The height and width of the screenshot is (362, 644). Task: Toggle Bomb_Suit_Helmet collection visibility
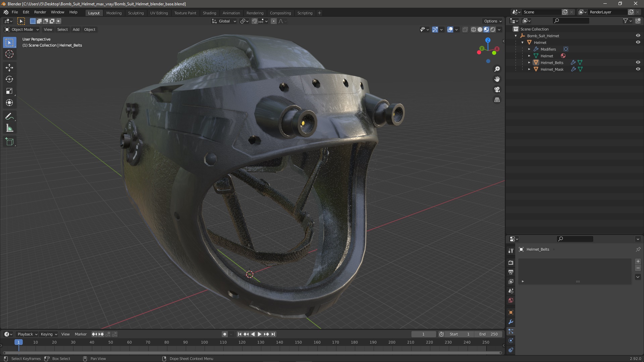click(638, 36)
